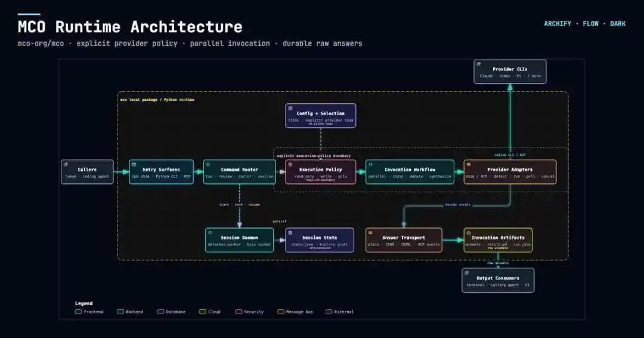Image resolution: width=644 pixels, height=338 pixels.
Task: Click the 'terminal · calling agent · CI' caption
Action: pos(498,285)
